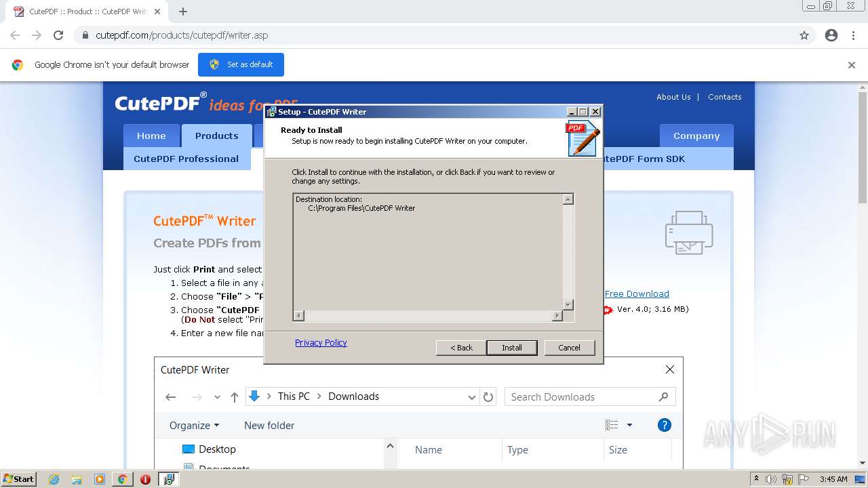Screen dimensions: 868x488
Task: Click the Free Download link
Action: (637, 293)
